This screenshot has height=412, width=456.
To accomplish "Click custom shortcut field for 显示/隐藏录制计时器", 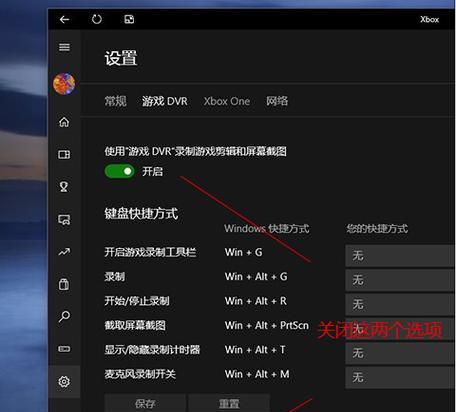I will [400, 353].
